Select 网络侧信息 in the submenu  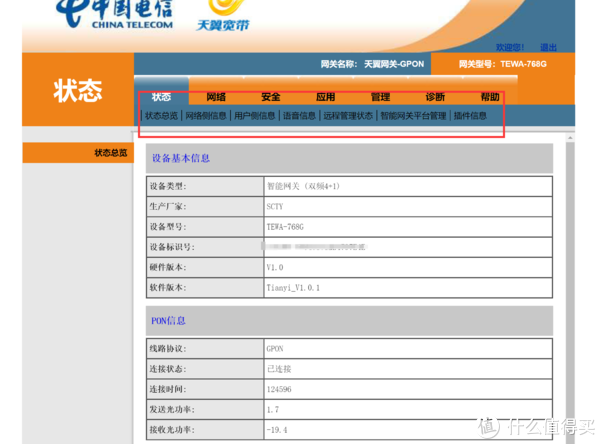pos(206,116)
